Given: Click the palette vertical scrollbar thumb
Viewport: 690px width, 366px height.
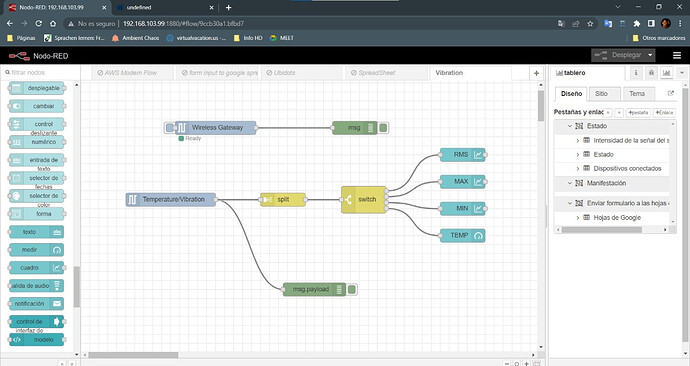Looking at the screenshot, I should (77, 287).
